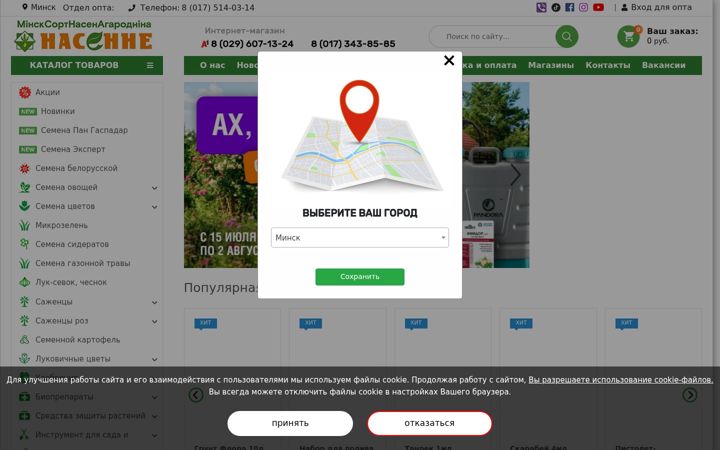Open the shopping cart icon
The height and width of the screenshot is (450, 720).
(629, 36)
